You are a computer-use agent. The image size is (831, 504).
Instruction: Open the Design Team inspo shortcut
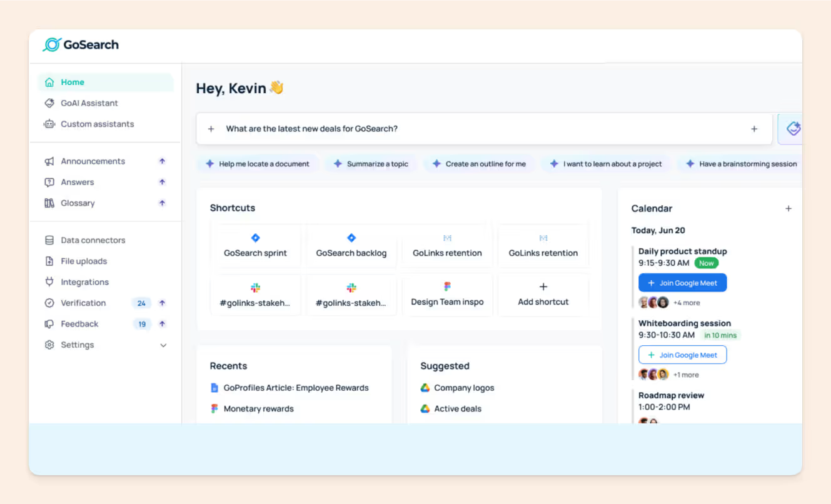(x=447, y=295)
